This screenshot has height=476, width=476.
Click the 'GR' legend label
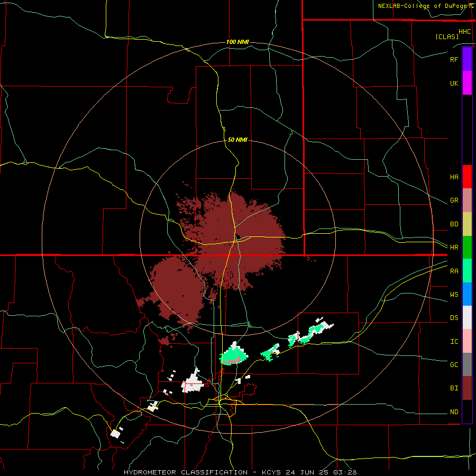[x=454, y=200]
